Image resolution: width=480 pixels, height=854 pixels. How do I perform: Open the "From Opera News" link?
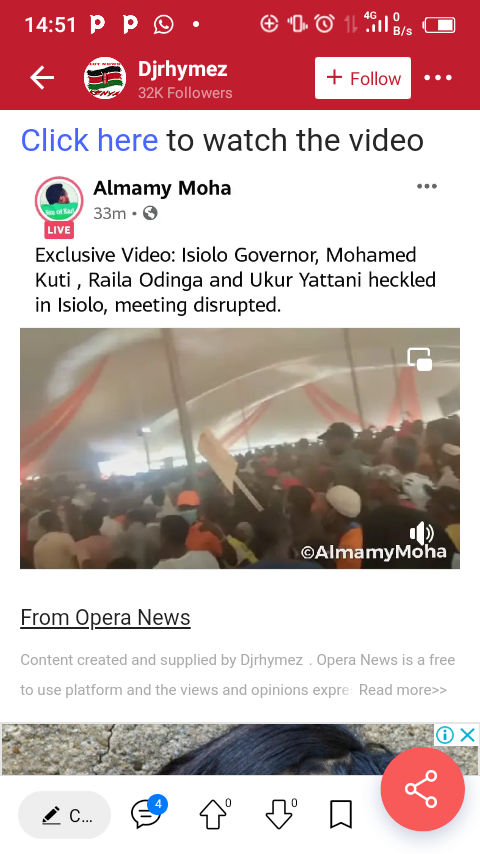click(106, 618)
